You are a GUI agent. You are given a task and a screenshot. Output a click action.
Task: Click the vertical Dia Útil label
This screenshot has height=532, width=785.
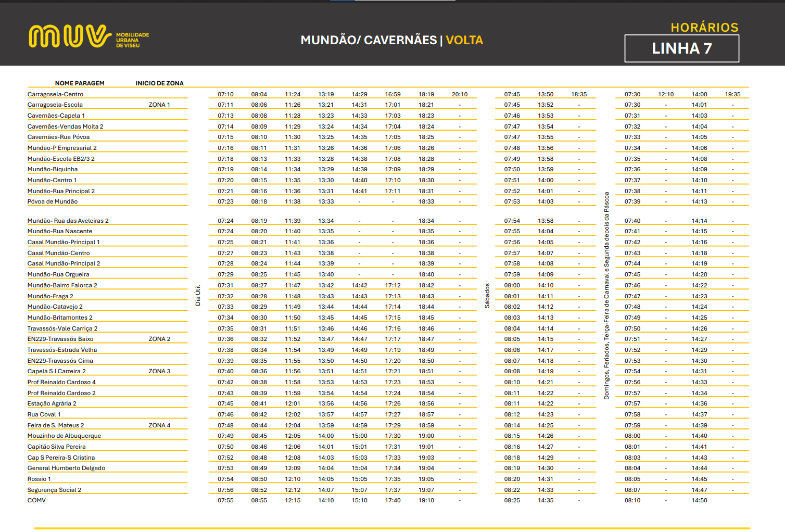(x=198, y=295)
